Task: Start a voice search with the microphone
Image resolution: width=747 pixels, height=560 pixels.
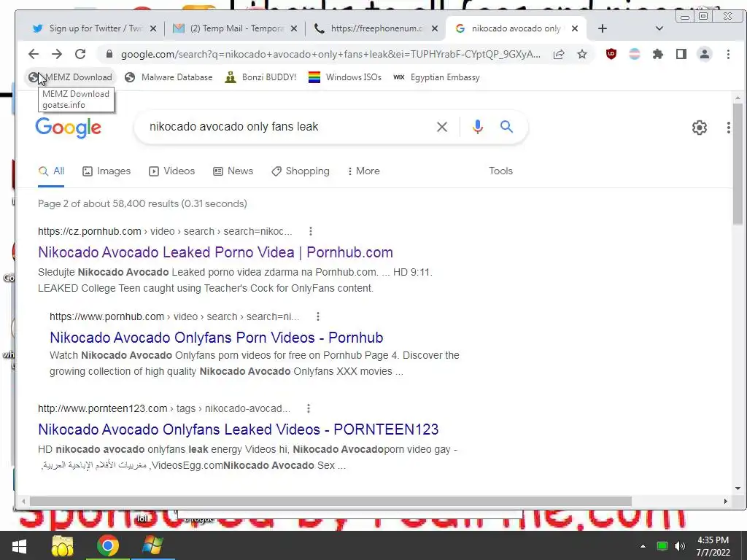Action: [477, 127]
